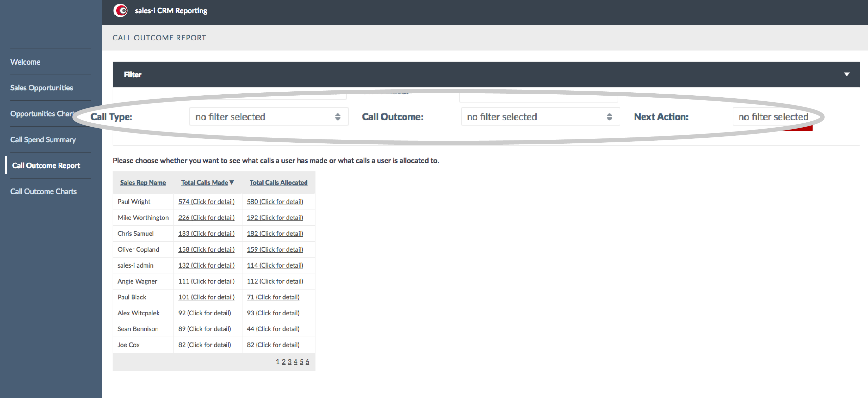Open sales-i admin's 132 calls made detail

click(206, 265)
